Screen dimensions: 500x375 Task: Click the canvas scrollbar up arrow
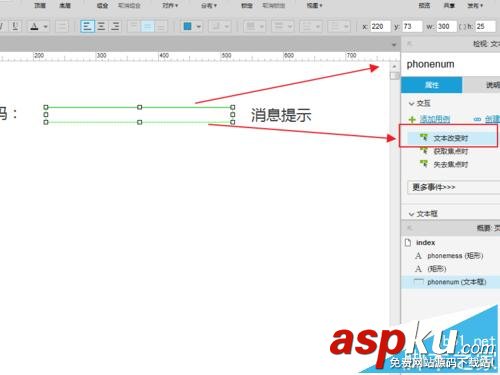coord(394,66)
